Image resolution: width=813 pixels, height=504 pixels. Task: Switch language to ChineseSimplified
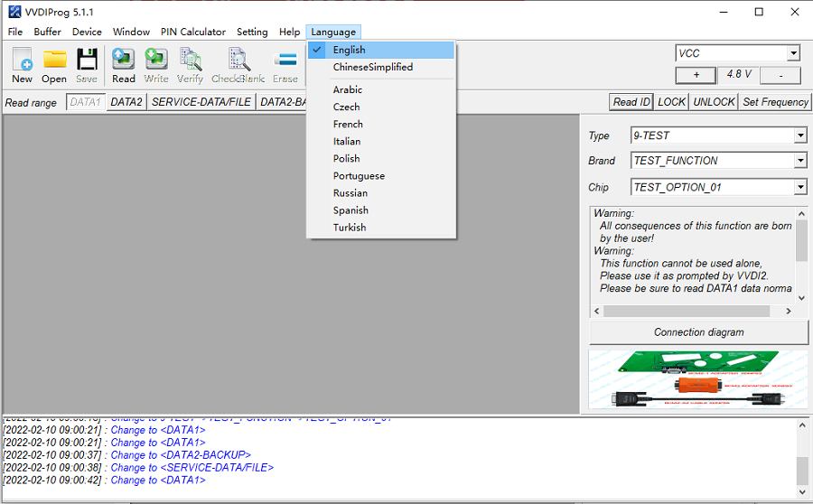pyautogui.click(x=372, y=67)
